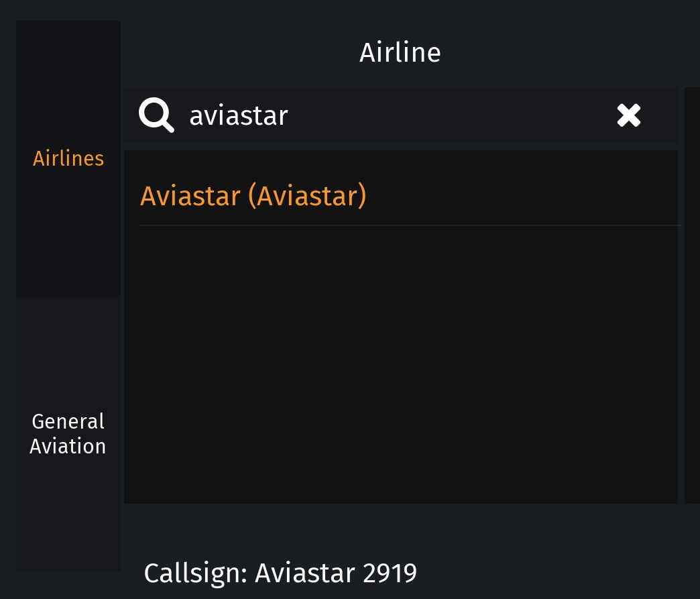Focus the airline search field
Screen dimensions: 700x599
click(x=402, y=115)
